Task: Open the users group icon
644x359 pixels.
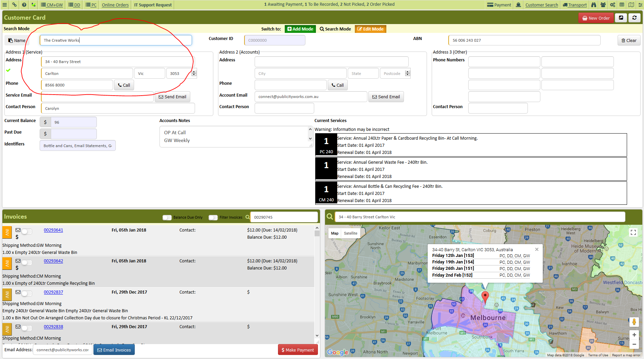Action: (x=603, y=5)
